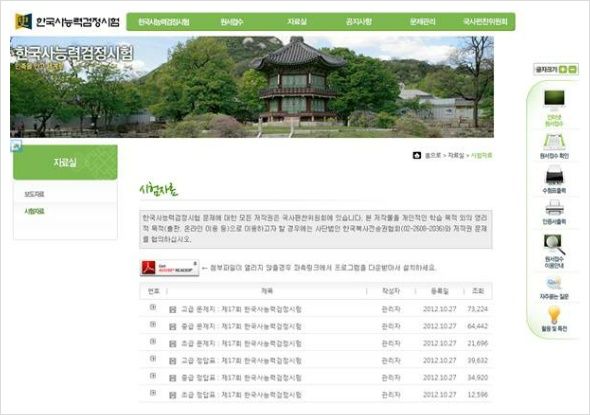The image size is (590, 415).
Task: Open 초급 정답표 제17회 한국사능력검정시험 post
Action: (x=241, y=395)
